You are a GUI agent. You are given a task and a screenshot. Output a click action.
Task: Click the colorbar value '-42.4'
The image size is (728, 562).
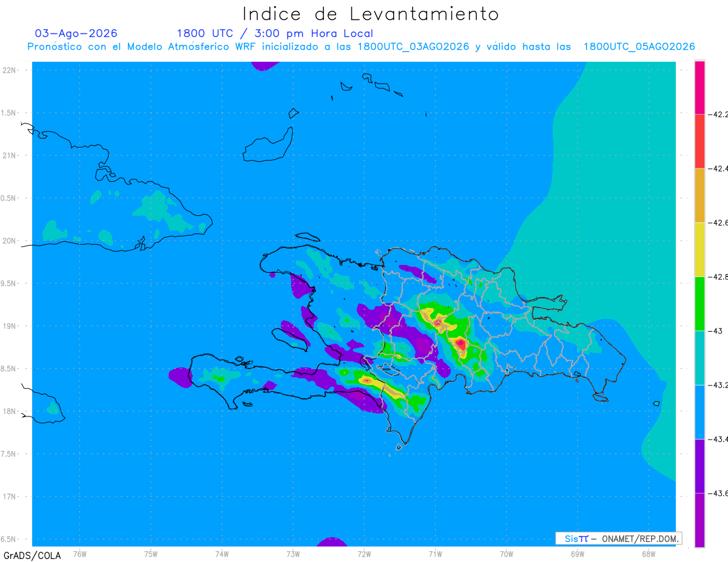pos(718,169)
